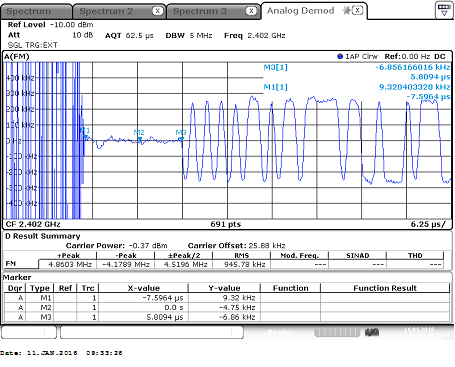Click the A(FM) window title
455x367 pixels.
click(x=17, y=57)
